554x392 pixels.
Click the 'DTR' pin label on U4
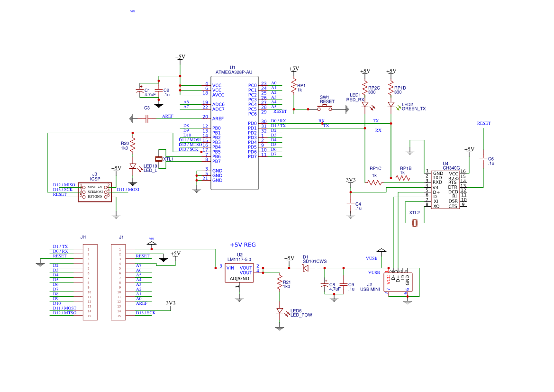tap(453, 187)
